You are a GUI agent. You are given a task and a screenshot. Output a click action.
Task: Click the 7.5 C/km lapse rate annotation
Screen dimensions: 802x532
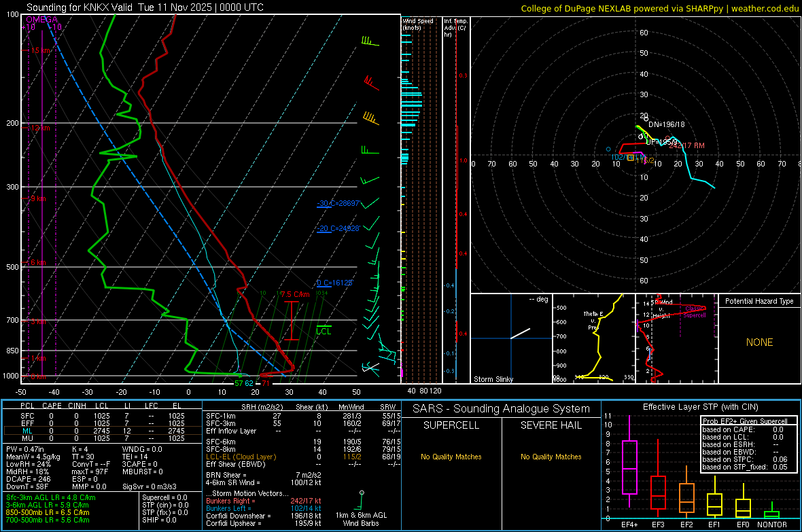point(295,295)
